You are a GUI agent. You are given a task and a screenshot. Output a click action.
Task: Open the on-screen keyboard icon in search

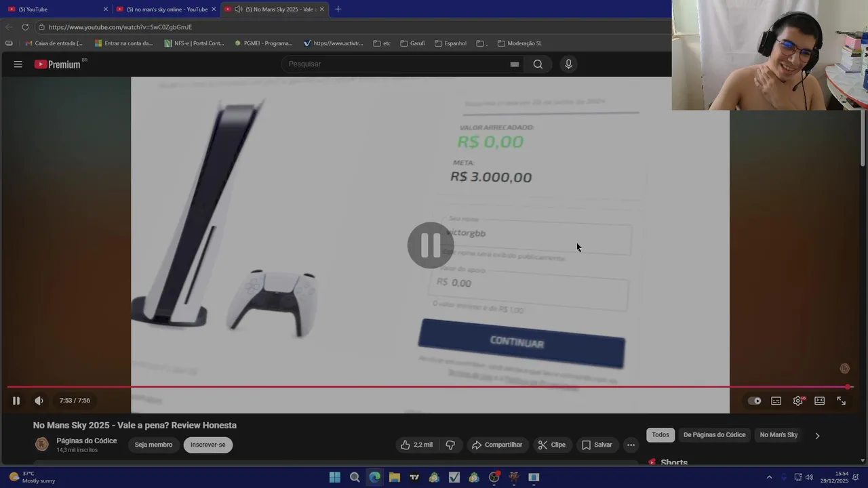coord(514,64)
